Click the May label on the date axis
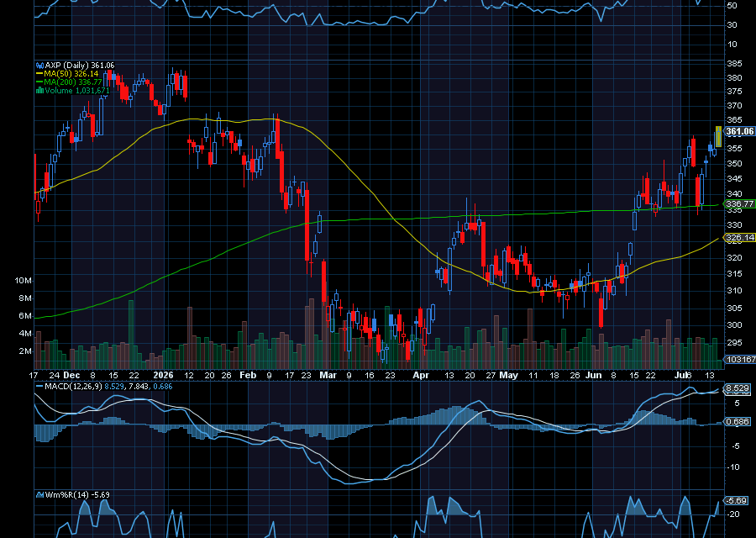This screenshot has height=538, width=756. 509,375
